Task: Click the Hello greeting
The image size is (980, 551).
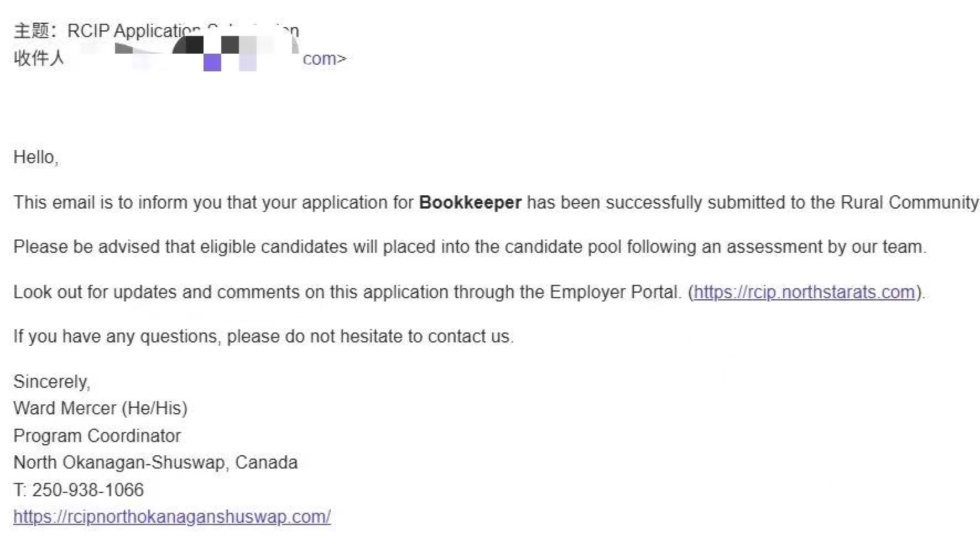Action: point(35,157)
